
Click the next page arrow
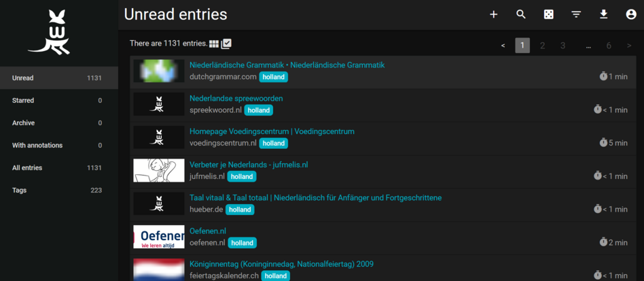[629, 46]
